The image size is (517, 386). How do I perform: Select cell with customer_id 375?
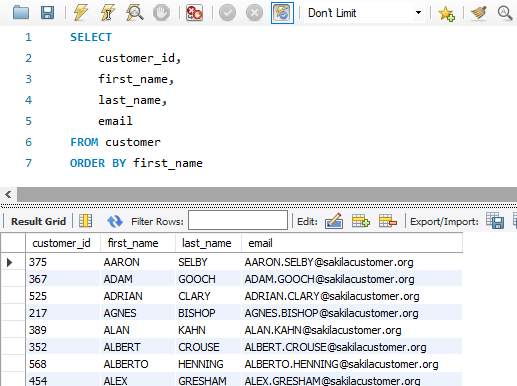(x=63, y=262)
